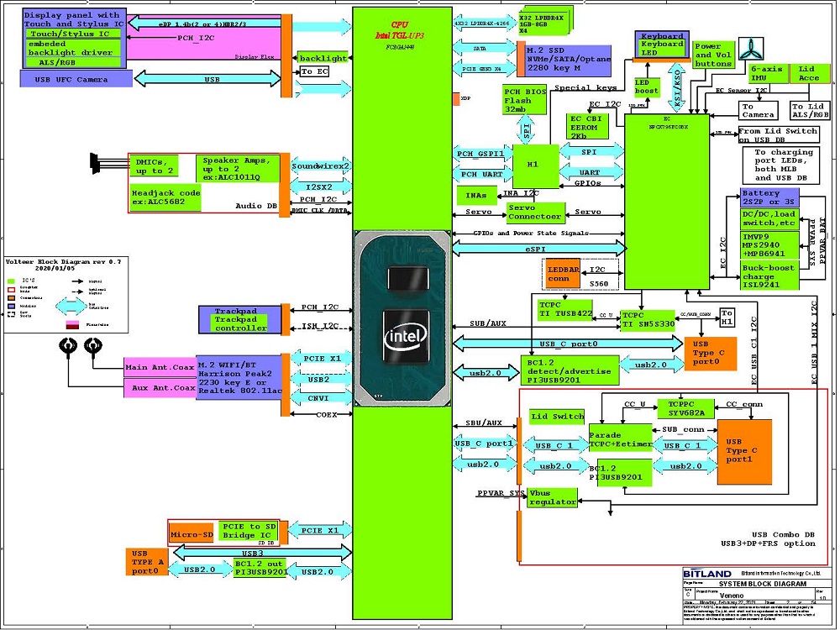
Task: Click the To EC box
Action: [314, 71]
